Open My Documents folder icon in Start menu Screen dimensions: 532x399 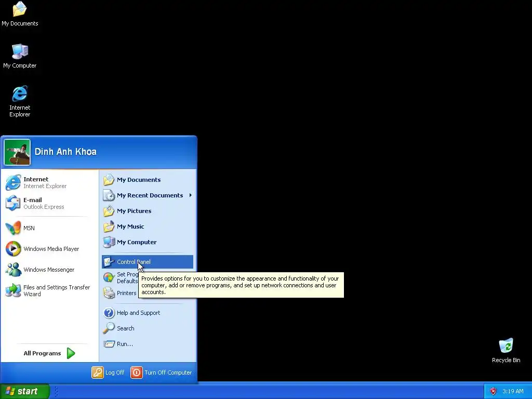point(109,180)
